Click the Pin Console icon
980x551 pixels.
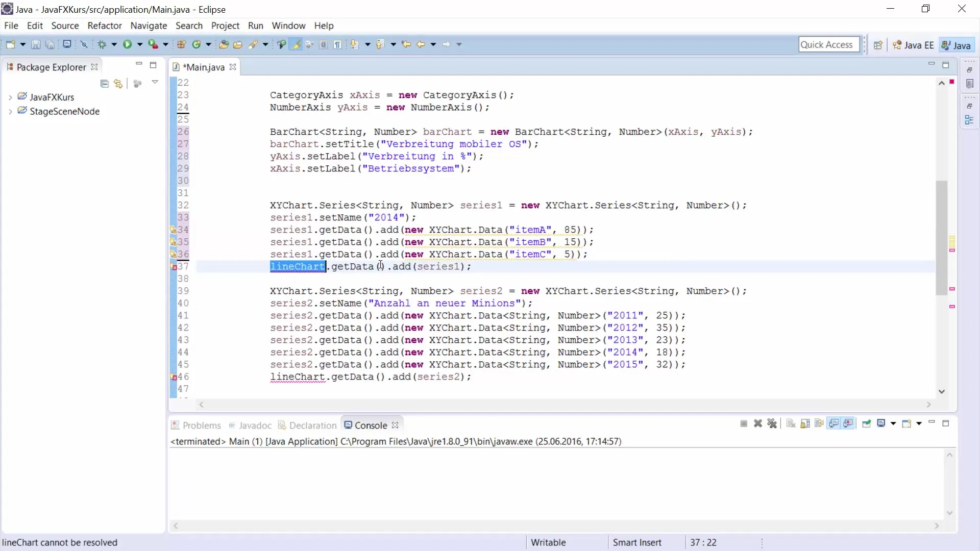[866, 423]
